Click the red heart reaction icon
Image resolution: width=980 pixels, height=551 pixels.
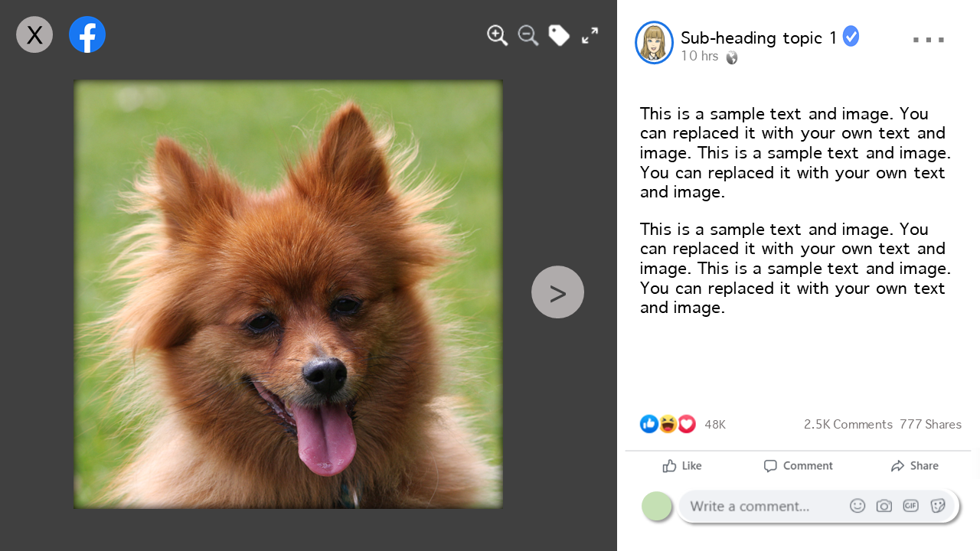tap(687, 424)
